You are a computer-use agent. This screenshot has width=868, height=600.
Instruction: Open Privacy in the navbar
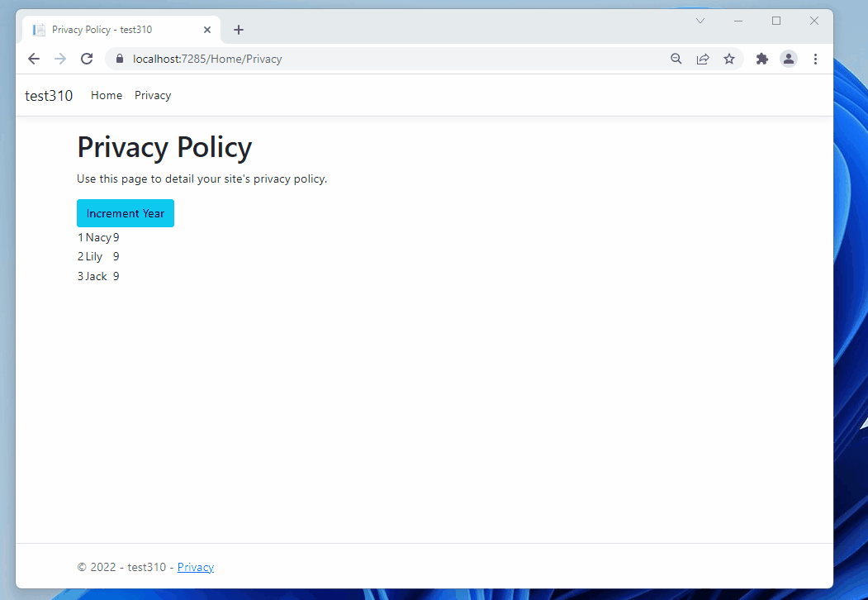(x=153, y=95)
